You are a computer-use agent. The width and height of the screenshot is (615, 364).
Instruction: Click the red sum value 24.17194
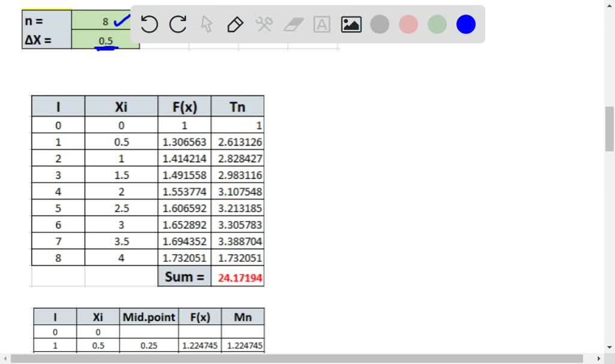[x=238, y=277]
